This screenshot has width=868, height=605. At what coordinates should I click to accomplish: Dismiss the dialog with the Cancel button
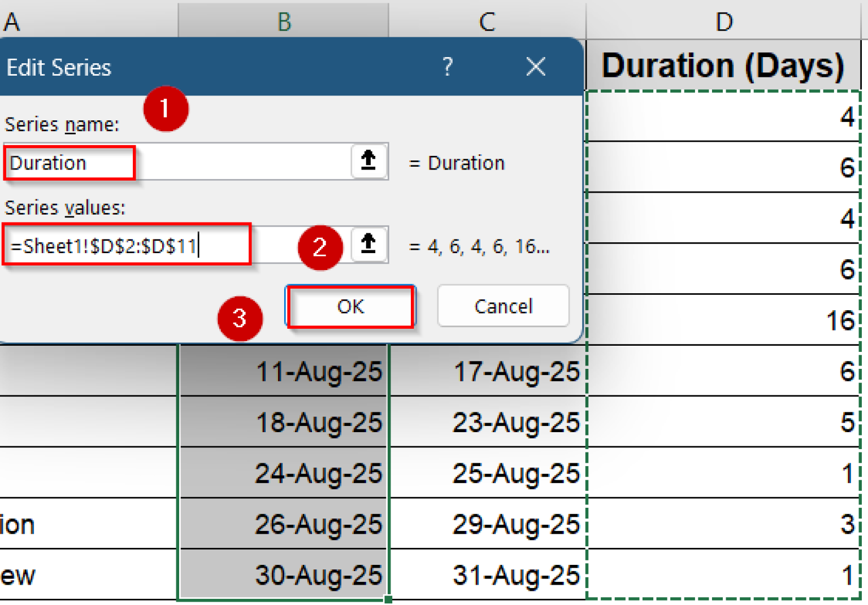click(x=502, y=306)
